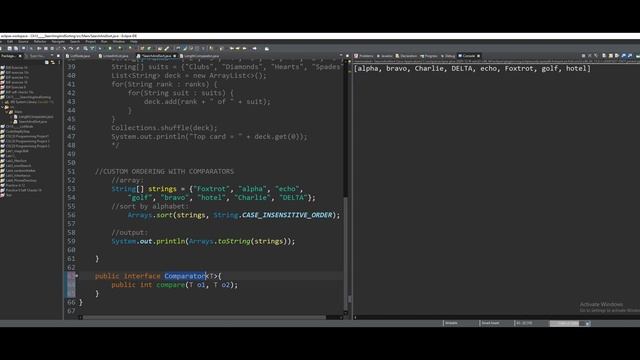Image resolution: width=640 pixels, height=360 pixels.
Task: Click the Collapse All icon in Package Explorer
Action: coord(47,62)
